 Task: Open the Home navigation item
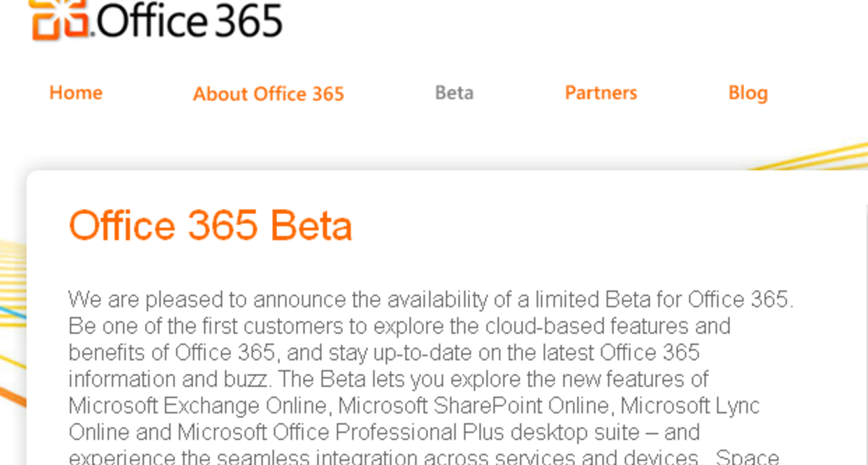[x=75, y=93]
